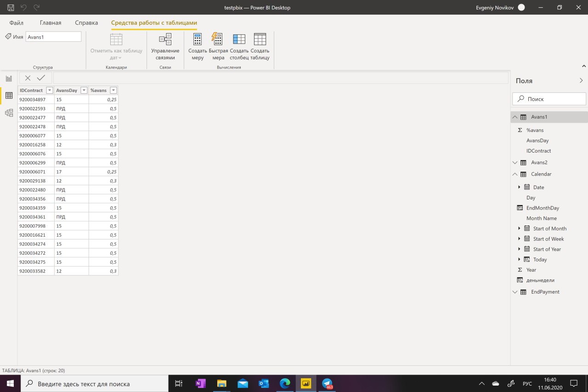Select Data view grid icon in sidebar

point(9,96)
